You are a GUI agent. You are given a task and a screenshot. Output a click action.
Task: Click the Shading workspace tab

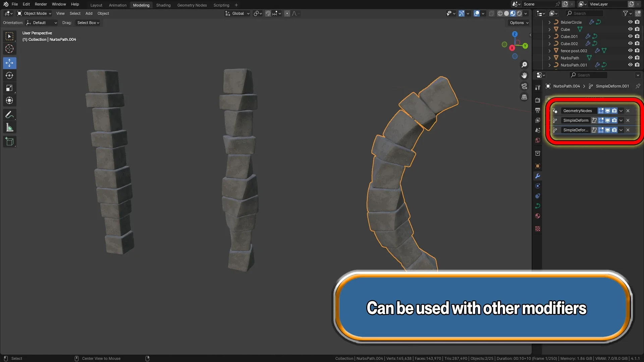tap(163, 5)
